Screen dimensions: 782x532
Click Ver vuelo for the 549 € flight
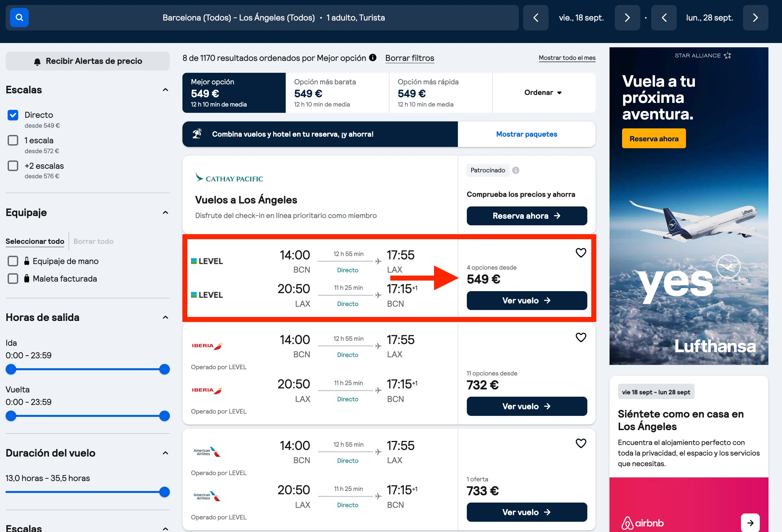[527, 300]
